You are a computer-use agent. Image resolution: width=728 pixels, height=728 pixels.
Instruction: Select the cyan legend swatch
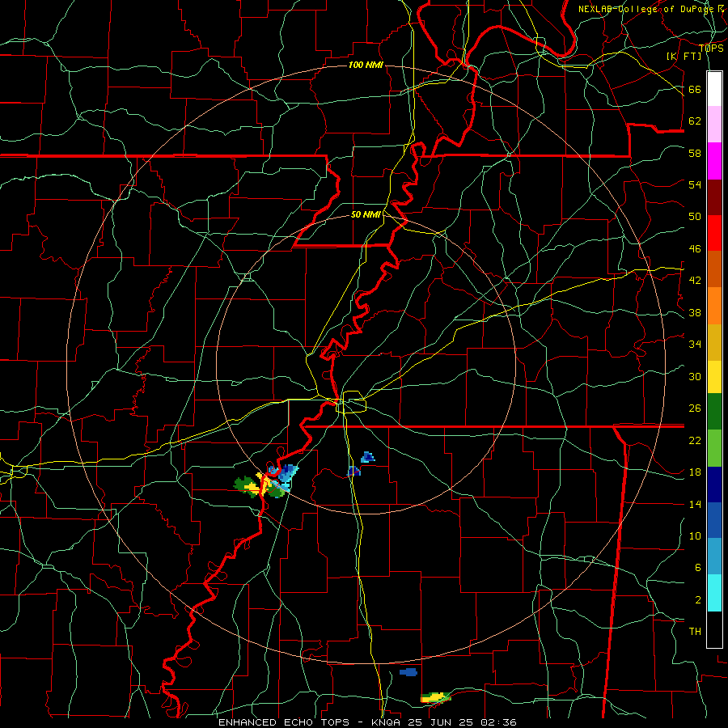(x=714, y=593)
